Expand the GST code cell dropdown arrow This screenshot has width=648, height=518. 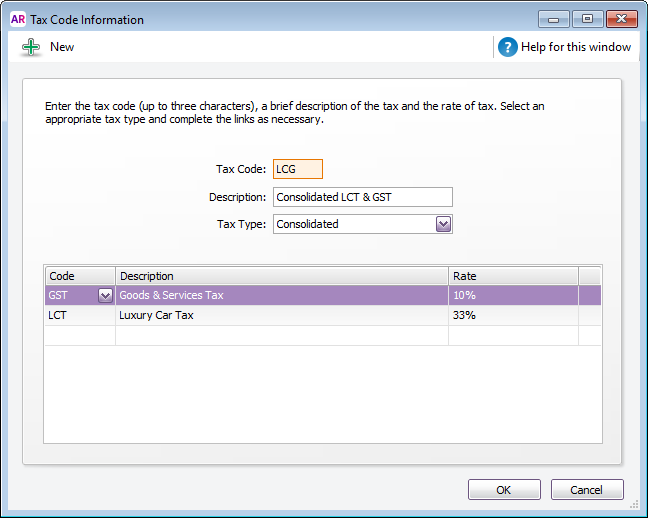tap(105, 295)
